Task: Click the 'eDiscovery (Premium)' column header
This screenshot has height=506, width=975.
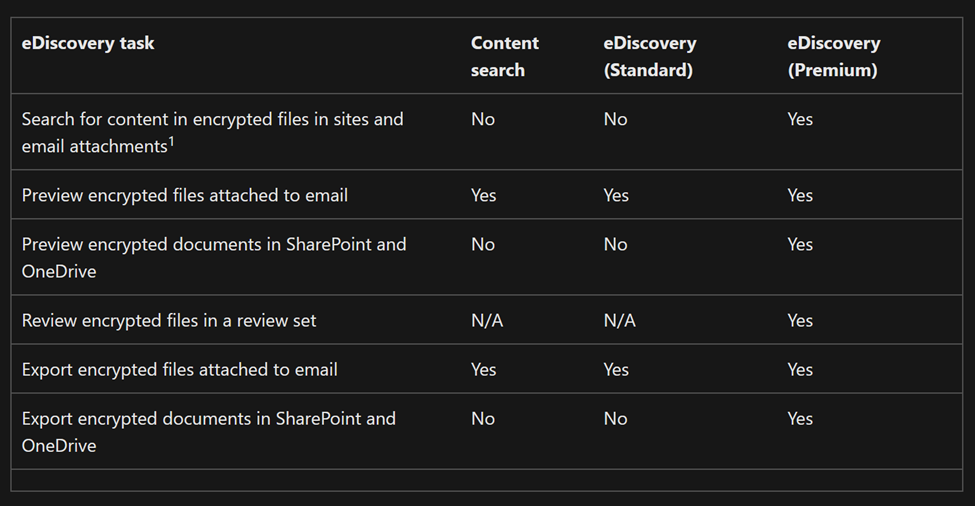Action: 833,57
